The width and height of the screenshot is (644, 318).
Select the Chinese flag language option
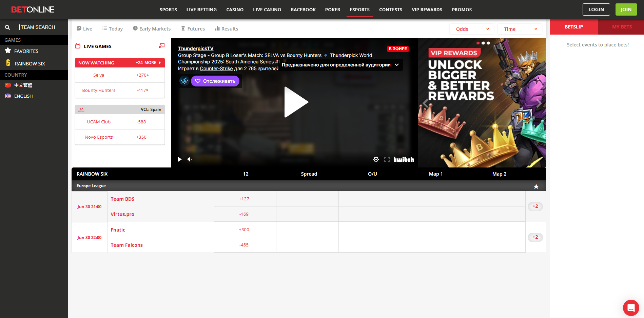(8, 85)
